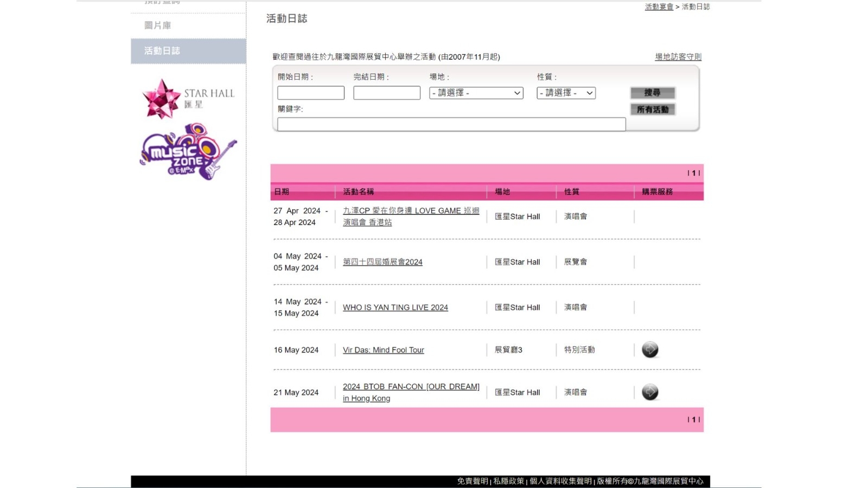868x488 pixels.
Task: Click ticket arrow icon for BTOB FAN-CON
Action: click(x=650, y=392)
